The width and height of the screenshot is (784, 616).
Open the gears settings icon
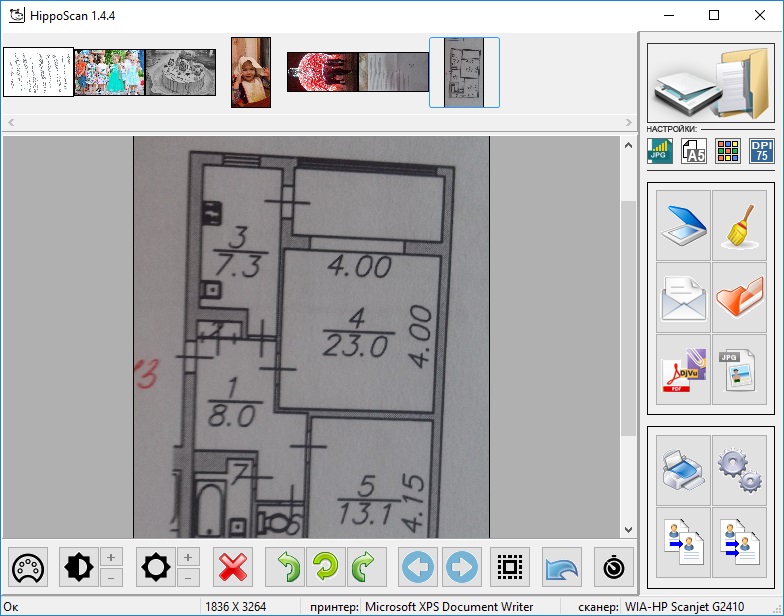pyautogui.click(x=740, y=470)
